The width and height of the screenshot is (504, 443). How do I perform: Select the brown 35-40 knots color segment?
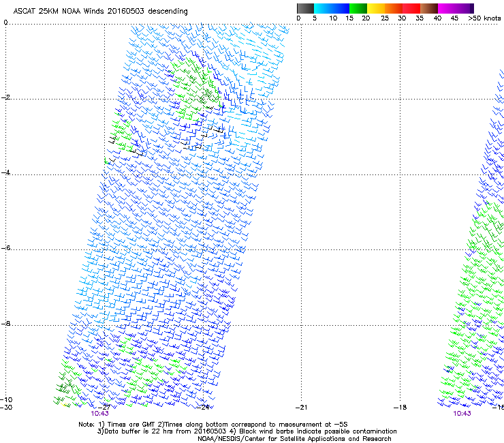click(x=429, y=8)
